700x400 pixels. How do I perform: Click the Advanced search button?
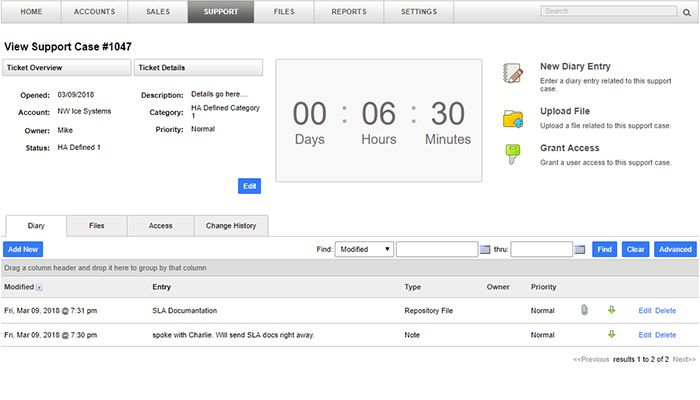(x=675, y=250)
